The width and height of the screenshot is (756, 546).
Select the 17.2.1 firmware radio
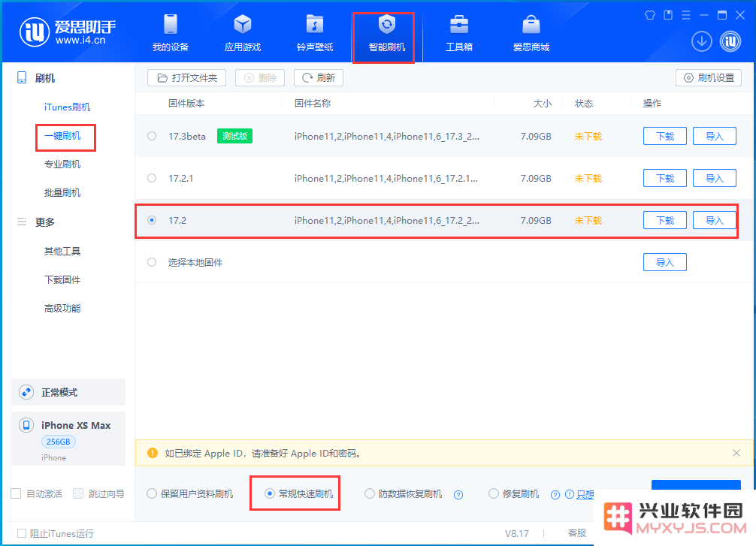tap(152, 178)
